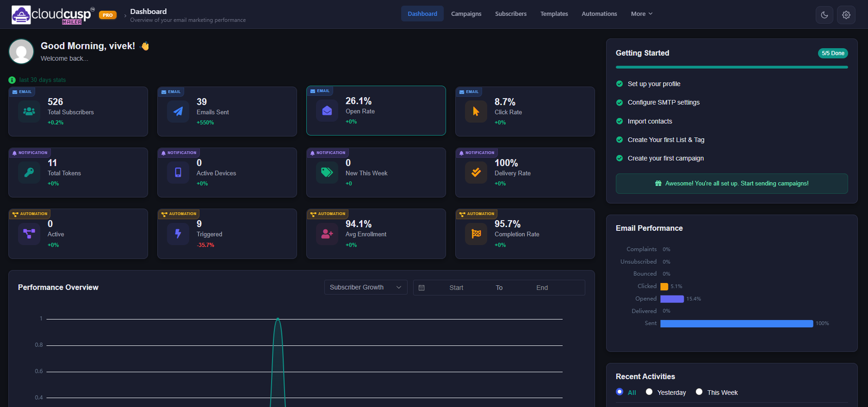Screen dimensions: 868x407
Task: Open the Subscriber Growth dropdown
Action: pos(366,287)
